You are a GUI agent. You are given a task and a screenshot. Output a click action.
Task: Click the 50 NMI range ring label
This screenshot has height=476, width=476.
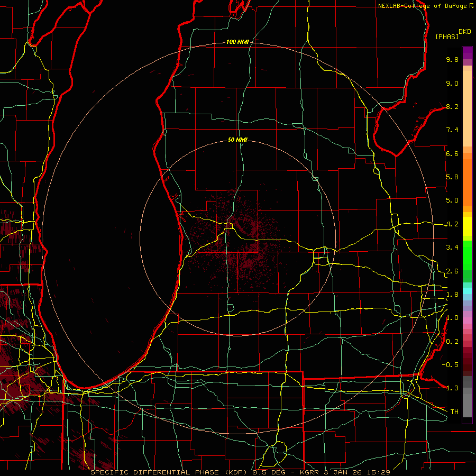pyautogui.click(x=237, y=140)
